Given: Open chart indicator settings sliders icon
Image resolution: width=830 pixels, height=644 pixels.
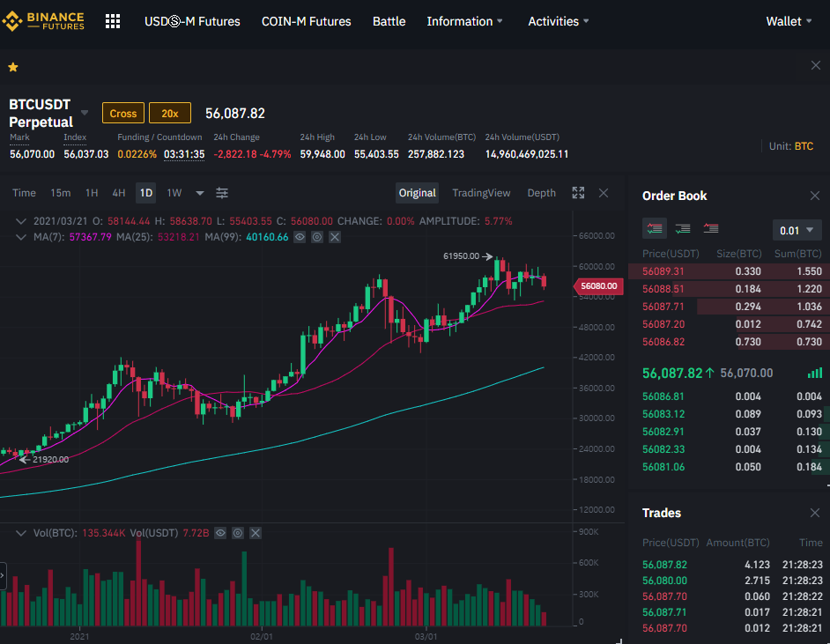Looking at the screenshot, I should (x=222, y=193).
